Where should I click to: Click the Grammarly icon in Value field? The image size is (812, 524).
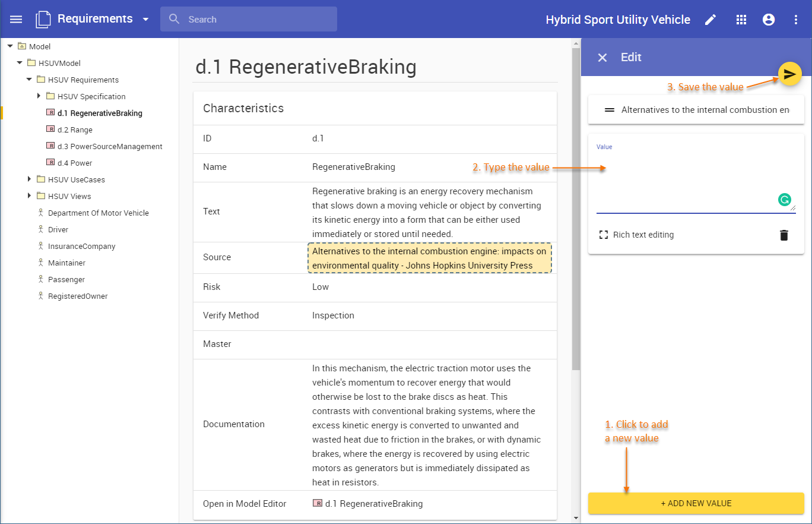[785, 200]
